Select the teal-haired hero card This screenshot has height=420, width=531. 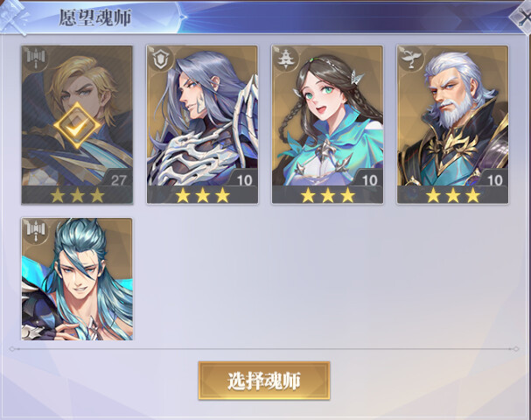(77, 279)
